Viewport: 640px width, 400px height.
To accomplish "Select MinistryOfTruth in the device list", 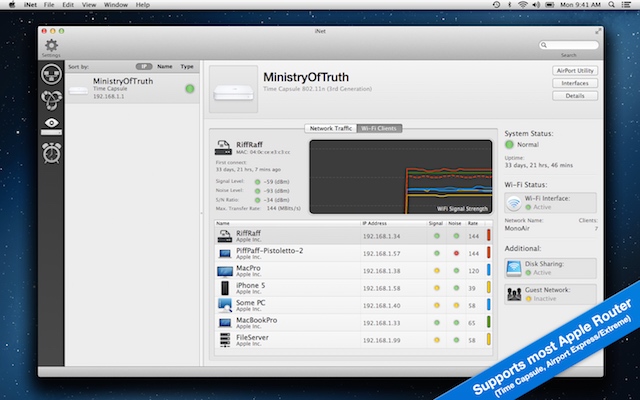I will pyautogui.click(x=130, y=88).
